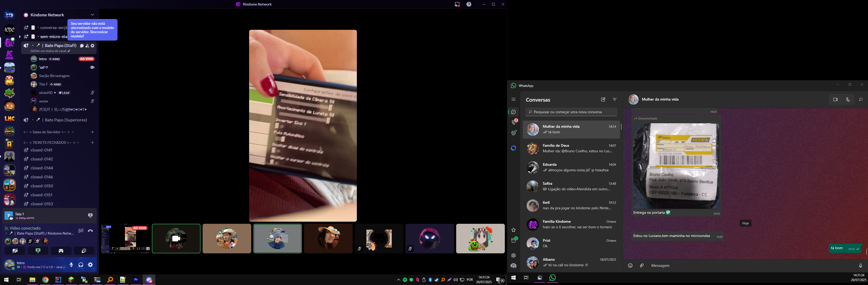The height and width of the screenshot is (285, 868).
Task: Open Premiere Pro from the taskbar
Action: 136,280
